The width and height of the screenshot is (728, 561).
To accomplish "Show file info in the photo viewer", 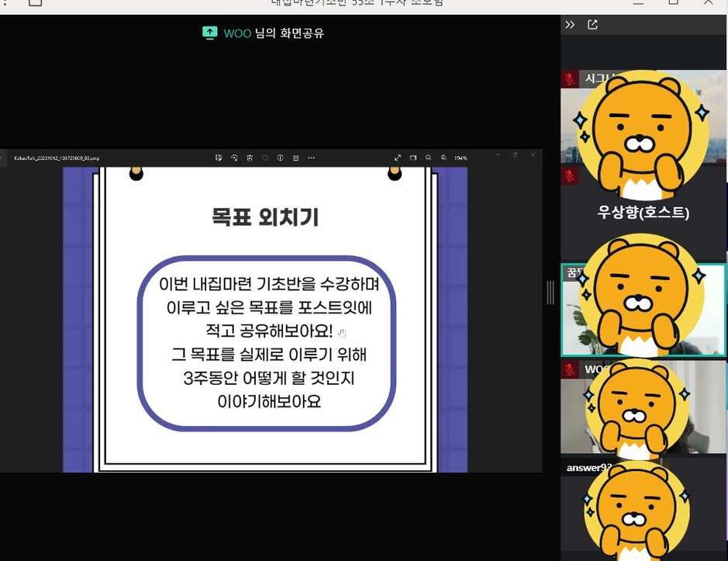I will coord(281,158).
